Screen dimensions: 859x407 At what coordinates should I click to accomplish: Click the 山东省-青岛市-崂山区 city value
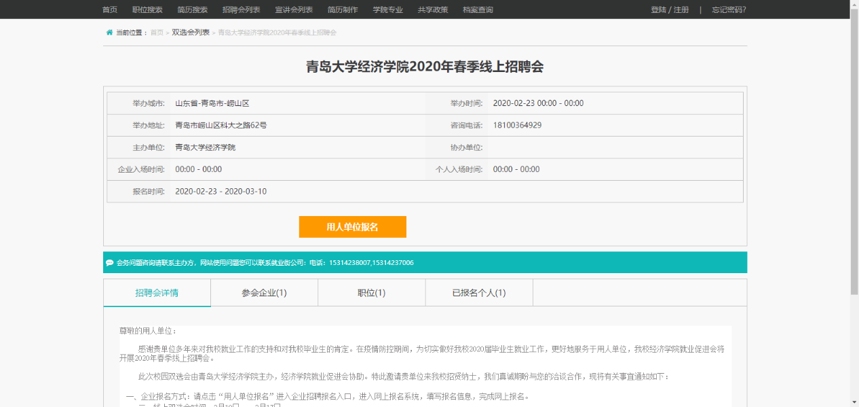coord(213,104)
